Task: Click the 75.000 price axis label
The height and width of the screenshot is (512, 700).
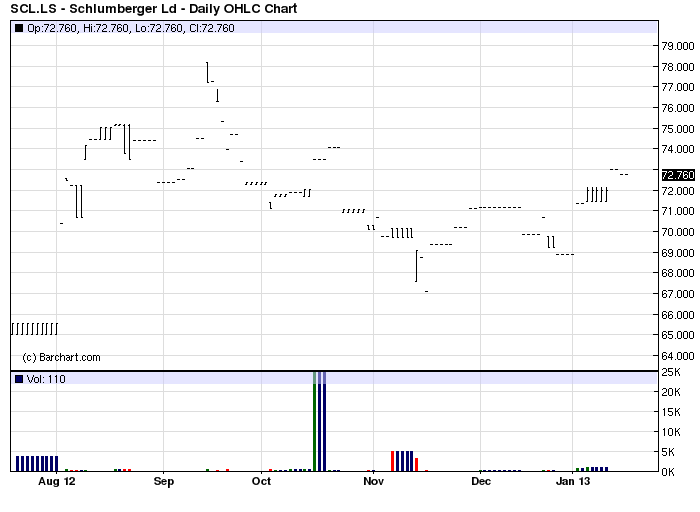Action: pyautogui.click(x=678, y=129)
